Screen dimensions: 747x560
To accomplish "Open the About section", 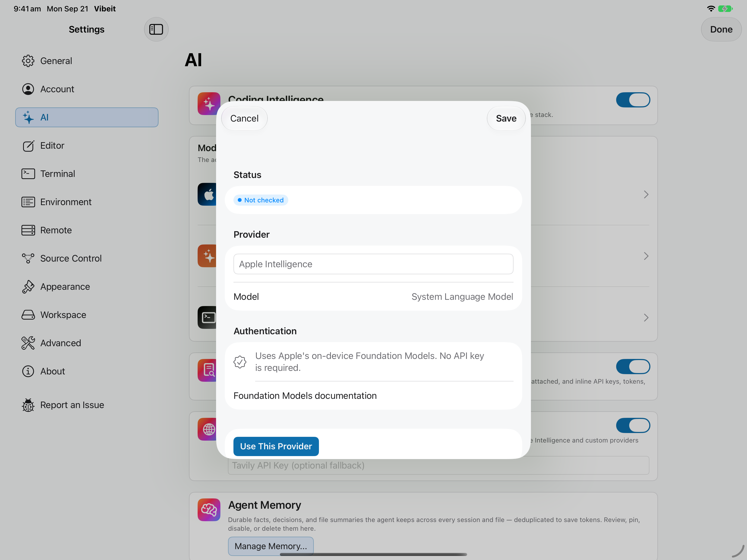I will pyautogui.click(x=87, y=371).
